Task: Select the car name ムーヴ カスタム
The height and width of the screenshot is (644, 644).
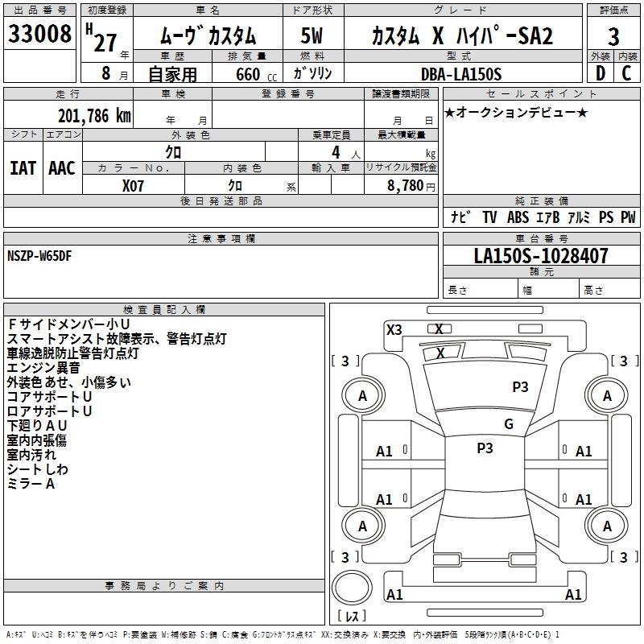Action: (208, 35)
